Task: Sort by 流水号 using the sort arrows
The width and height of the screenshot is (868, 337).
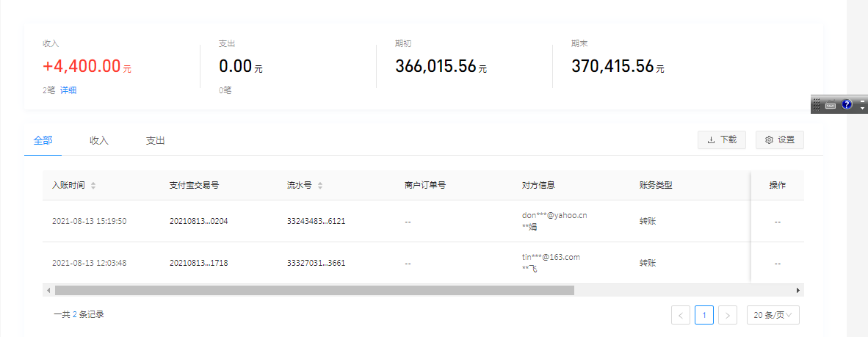Action: point(320,185)
